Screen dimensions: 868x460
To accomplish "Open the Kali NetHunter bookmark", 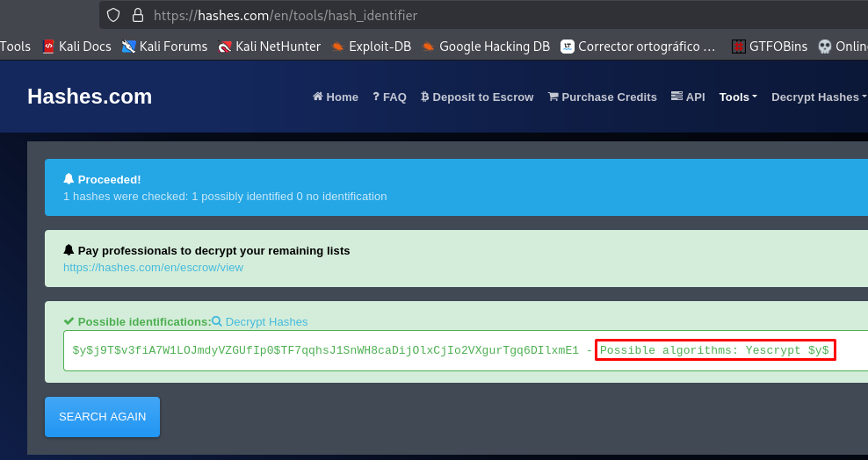I will tap(270, 47).
